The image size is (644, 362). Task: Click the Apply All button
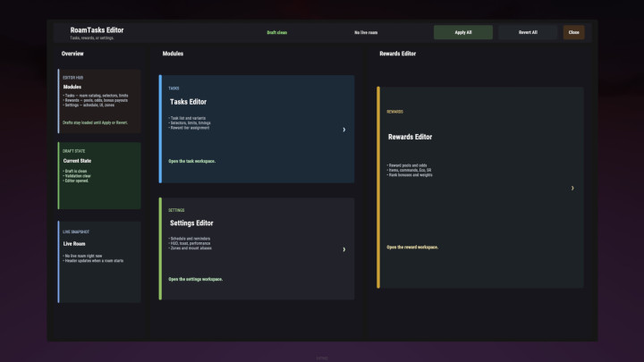pos(463,32)
